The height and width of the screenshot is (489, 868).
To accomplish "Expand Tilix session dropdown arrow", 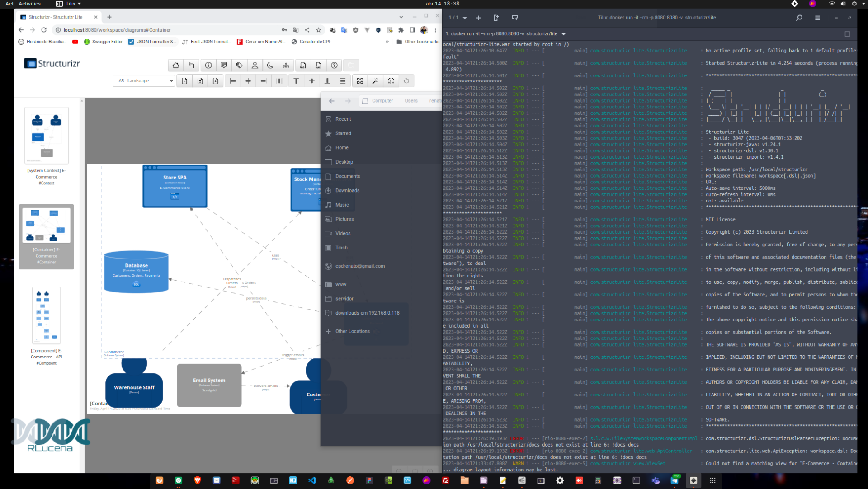I will coord(465,18).
